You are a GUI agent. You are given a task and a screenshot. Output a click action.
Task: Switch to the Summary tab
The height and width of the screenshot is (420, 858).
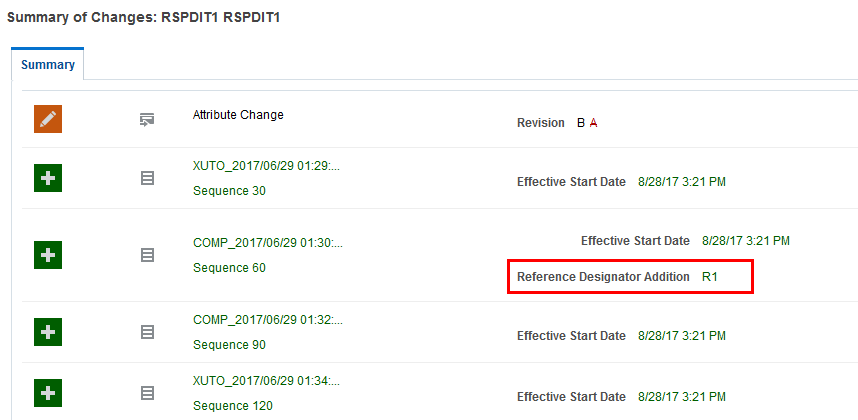(48, 65)
